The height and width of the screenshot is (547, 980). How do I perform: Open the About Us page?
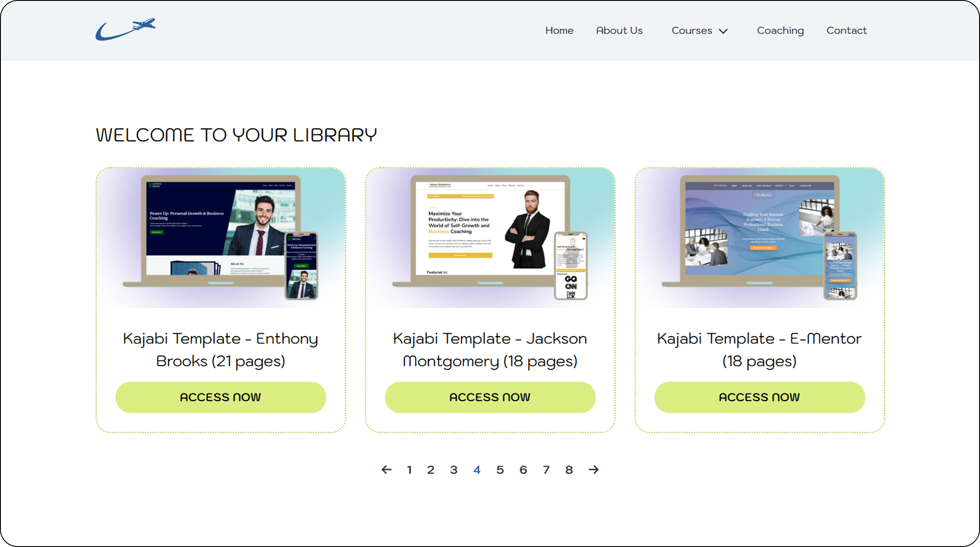point(619,30)
